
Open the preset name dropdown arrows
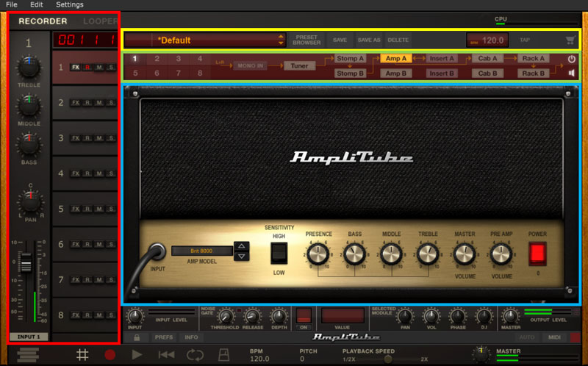pos(281,40)
